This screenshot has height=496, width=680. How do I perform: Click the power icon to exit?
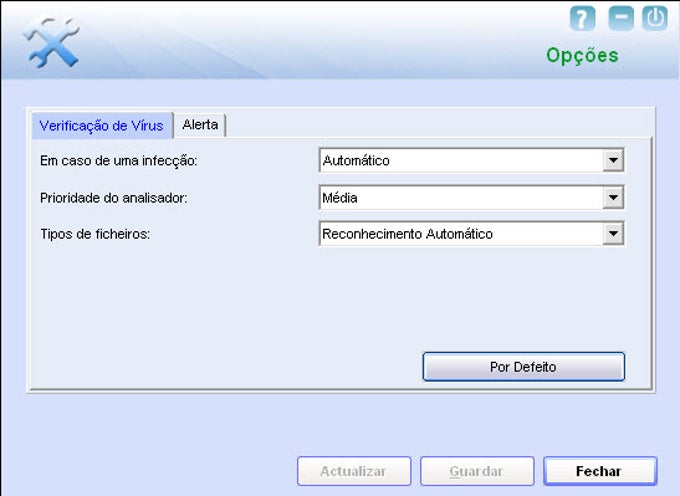pyautogui.click(x=654, y=18)
